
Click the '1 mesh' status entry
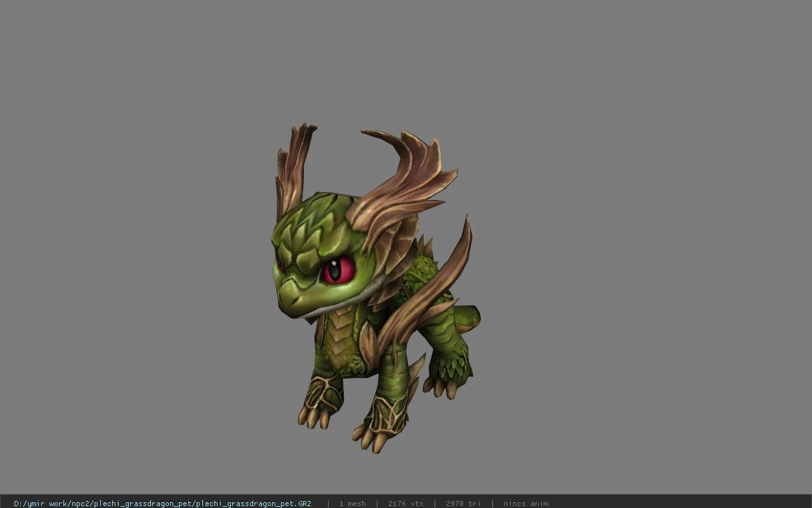tap(352, 504)
